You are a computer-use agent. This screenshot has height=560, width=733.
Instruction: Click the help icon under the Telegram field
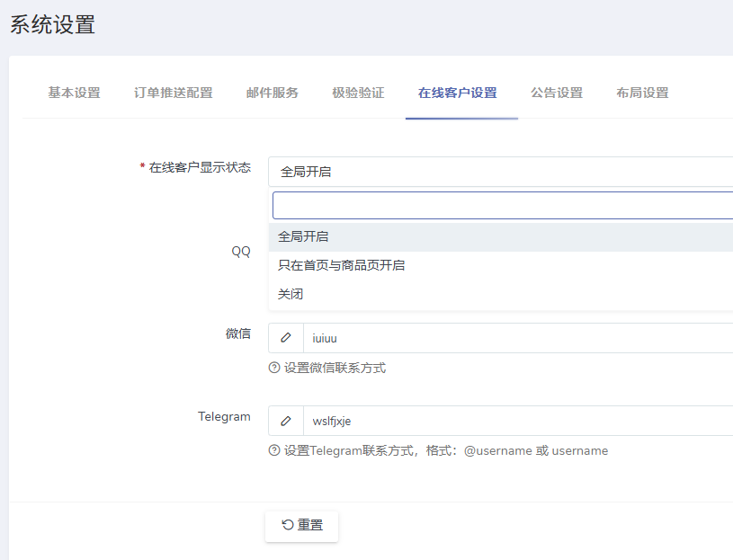click(274, 450)
